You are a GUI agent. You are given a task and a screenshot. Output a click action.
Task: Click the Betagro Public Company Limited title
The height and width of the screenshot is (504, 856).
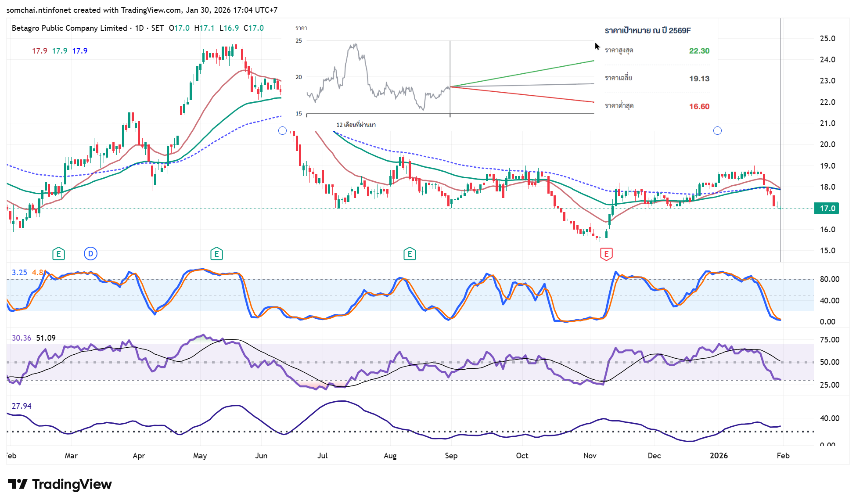(x=69, y=28)
